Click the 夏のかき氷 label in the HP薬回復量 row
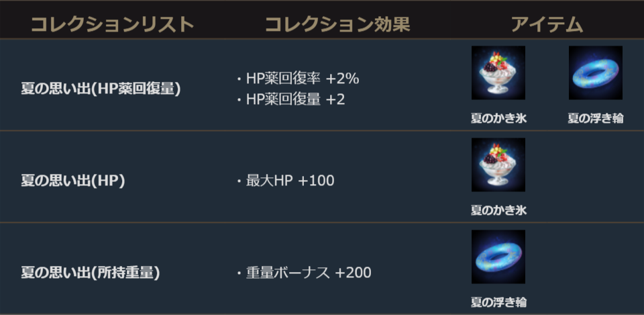The image size is (644, 315). (498, 119)
